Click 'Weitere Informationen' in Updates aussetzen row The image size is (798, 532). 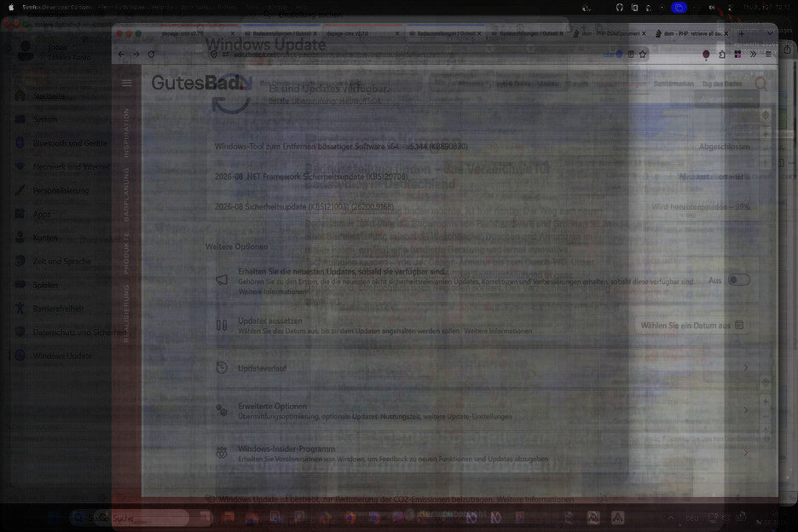498,331
